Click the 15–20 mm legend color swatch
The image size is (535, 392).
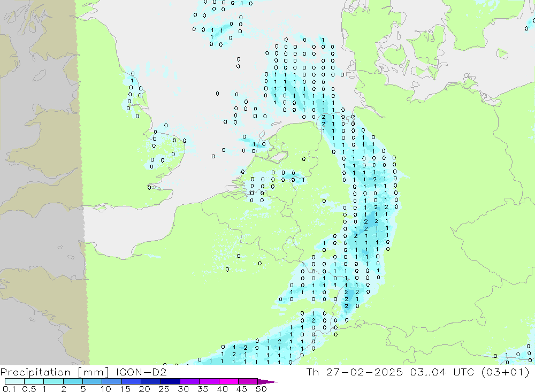click(x=132, y=381)
